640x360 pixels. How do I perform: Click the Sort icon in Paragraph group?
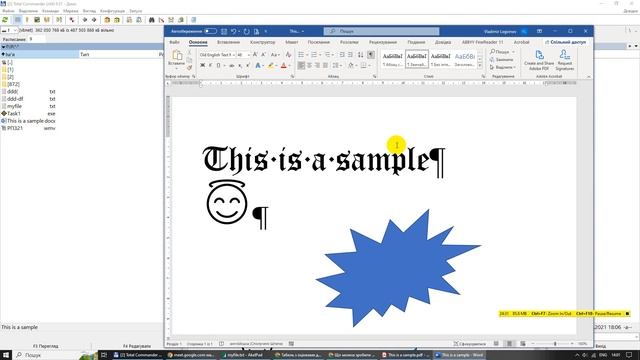click(360, 55)
